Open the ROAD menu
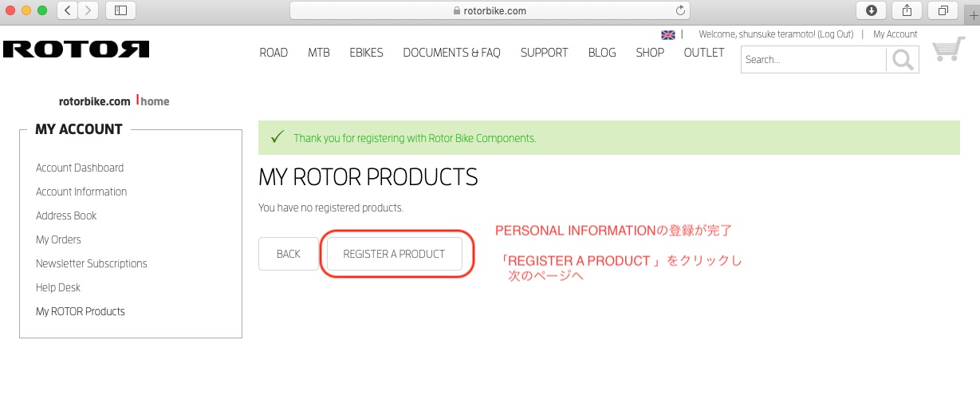This screenshot has width=980, height=419. point(274,53)
